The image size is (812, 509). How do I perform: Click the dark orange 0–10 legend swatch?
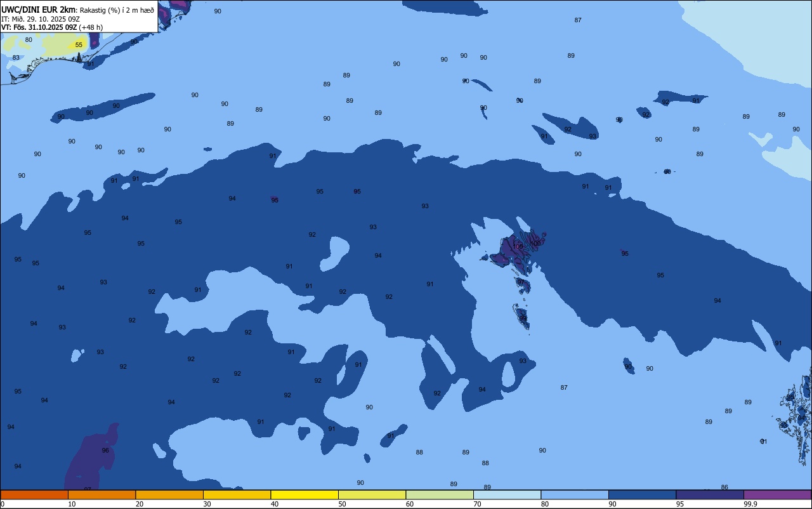coord(34,494)
